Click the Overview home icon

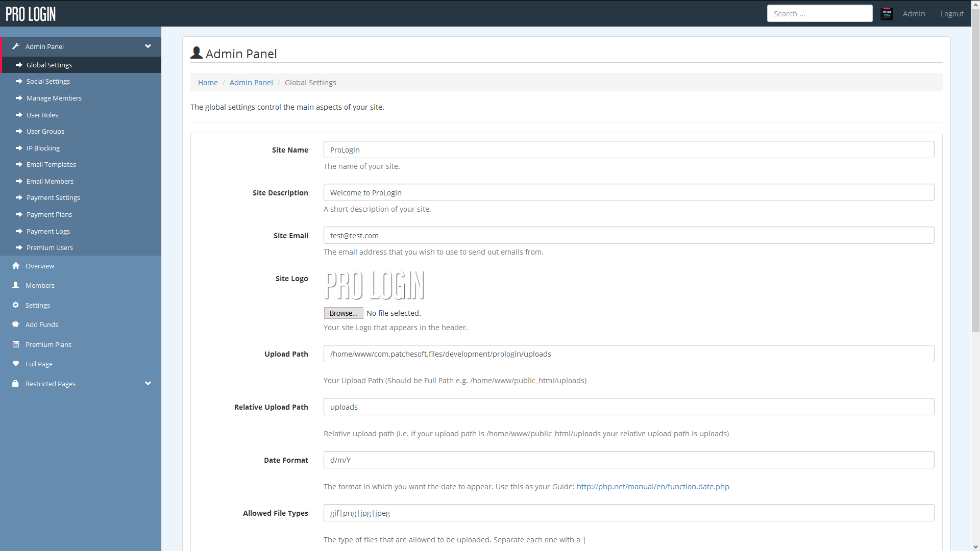coord(16,266)
